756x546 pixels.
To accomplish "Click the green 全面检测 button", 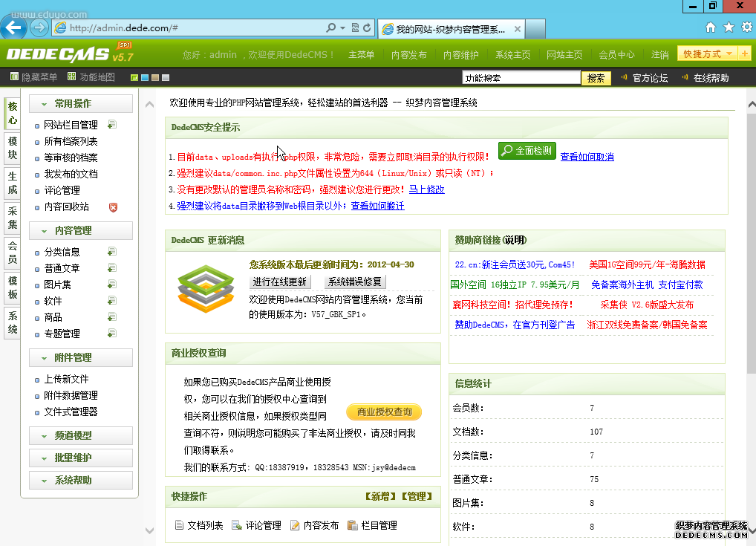I will (x=527, y=151).
